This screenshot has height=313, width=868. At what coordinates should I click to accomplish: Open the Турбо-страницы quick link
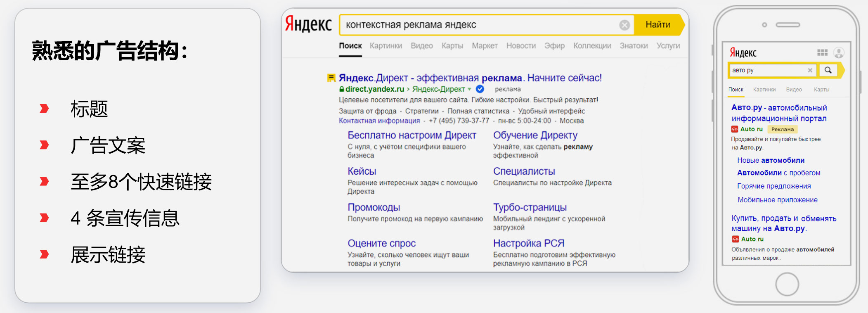(530, 207)
